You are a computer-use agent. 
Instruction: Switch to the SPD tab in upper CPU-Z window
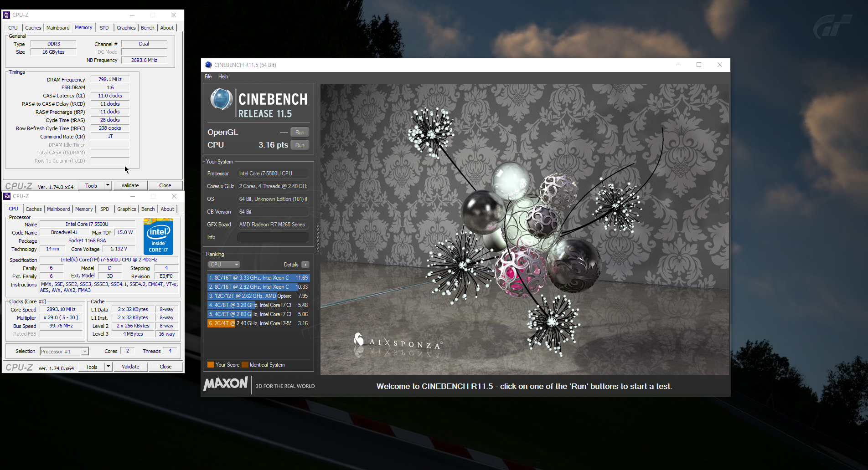click(104, 28)
